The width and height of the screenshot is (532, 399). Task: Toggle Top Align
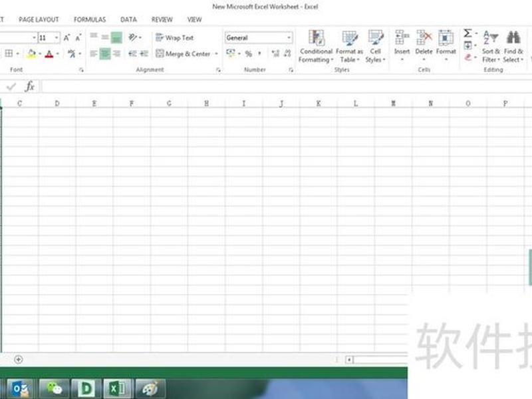pyautogui.click(x=94, y=37)
